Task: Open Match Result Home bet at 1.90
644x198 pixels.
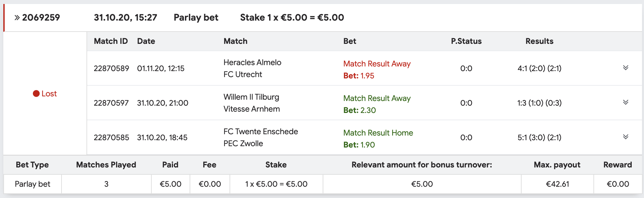Action: point(378,139)
